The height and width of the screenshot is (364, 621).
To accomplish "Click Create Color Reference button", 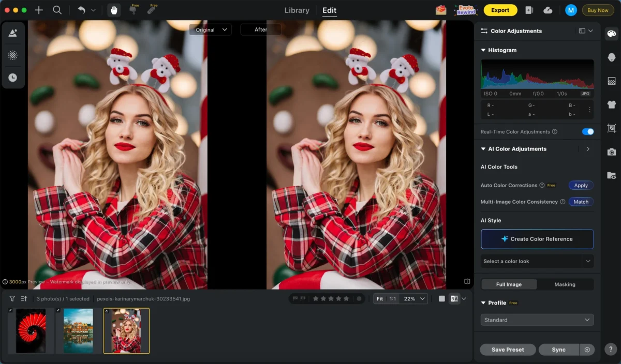I will coord(537,239).
